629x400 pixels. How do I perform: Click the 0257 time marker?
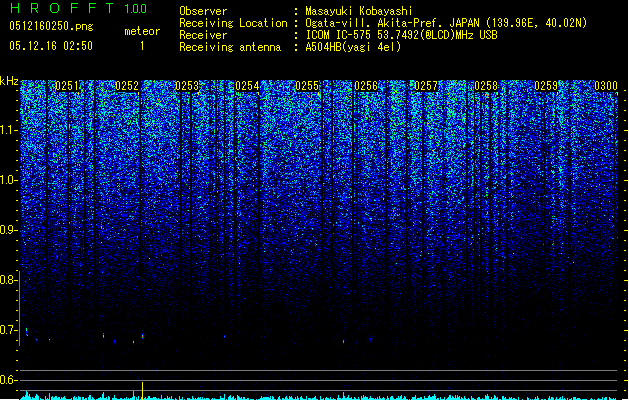click(x=426, y=86)
